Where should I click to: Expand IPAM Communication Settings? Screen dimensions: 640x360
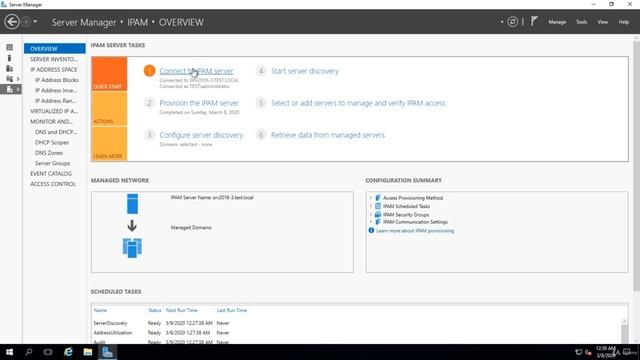(371, 222)
